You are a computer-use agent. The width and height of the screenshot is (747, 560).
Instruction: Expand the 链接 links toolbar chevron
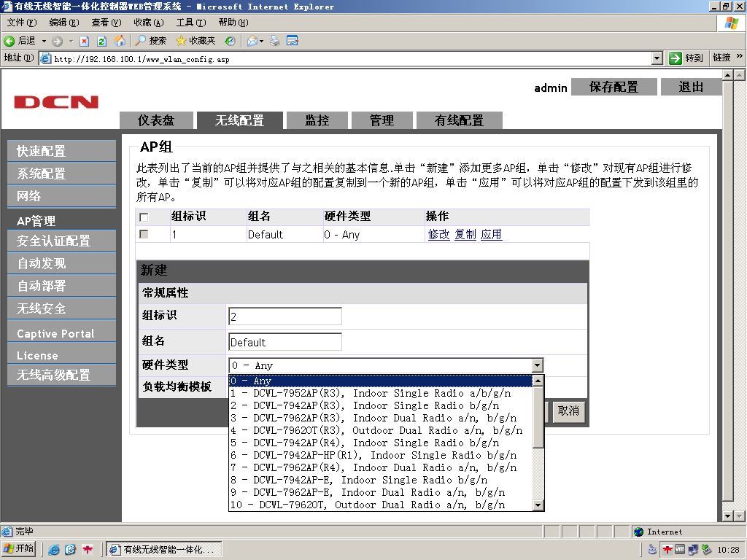tap(740, 57)
